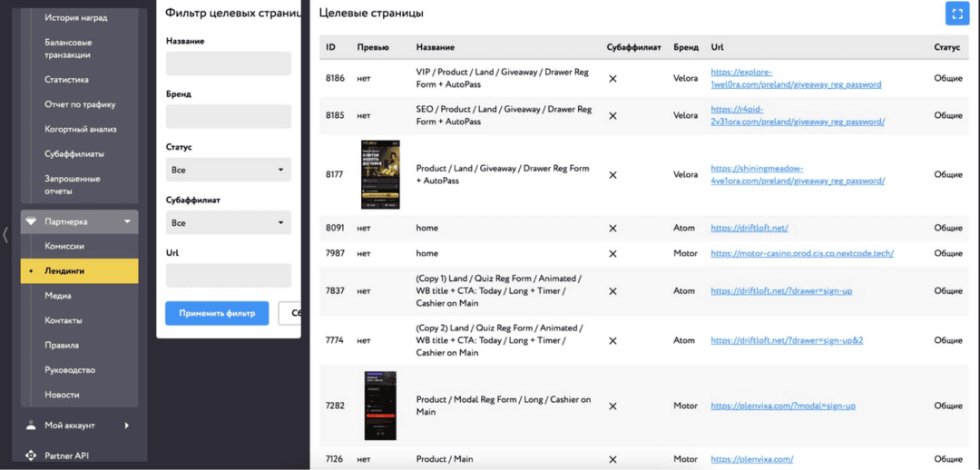Open the Субаффилиат filter dropdown
Screen dimensions: 980x470
(229, 222)
